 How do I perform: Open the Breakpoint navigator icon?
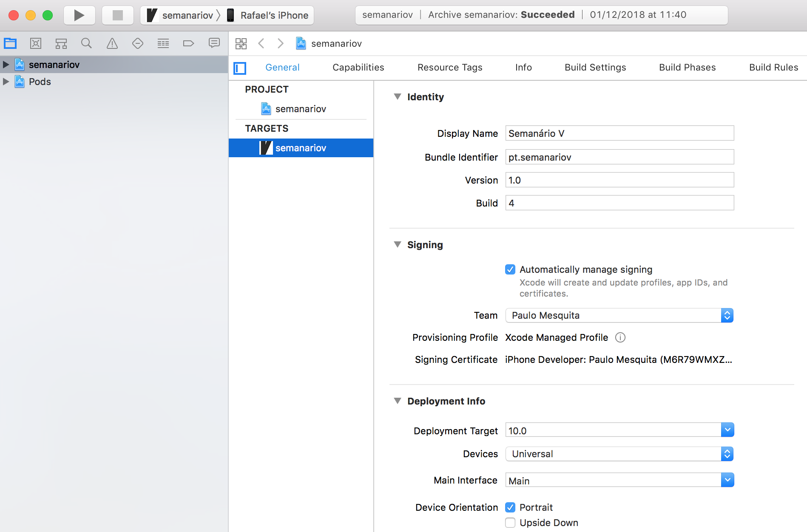[x=188, y=43]
